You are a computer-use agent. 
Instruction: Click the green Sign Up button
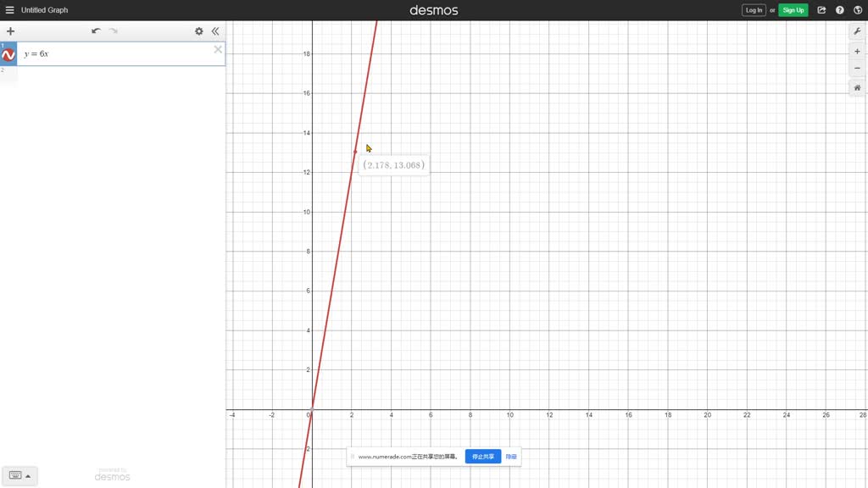(x=793, y=9)
